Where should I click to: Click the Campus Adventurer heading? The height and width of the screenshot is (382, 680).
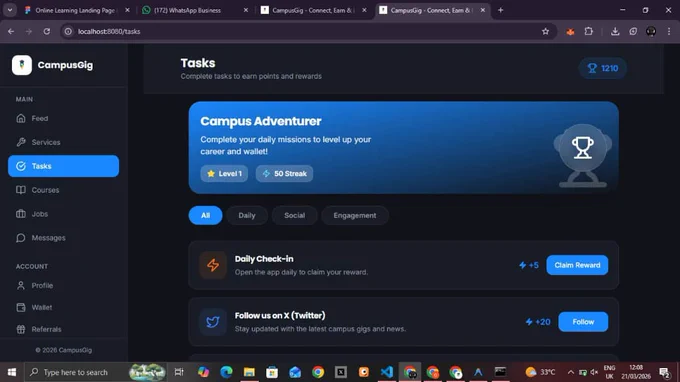pyautogui.click(x=261, y=121)
